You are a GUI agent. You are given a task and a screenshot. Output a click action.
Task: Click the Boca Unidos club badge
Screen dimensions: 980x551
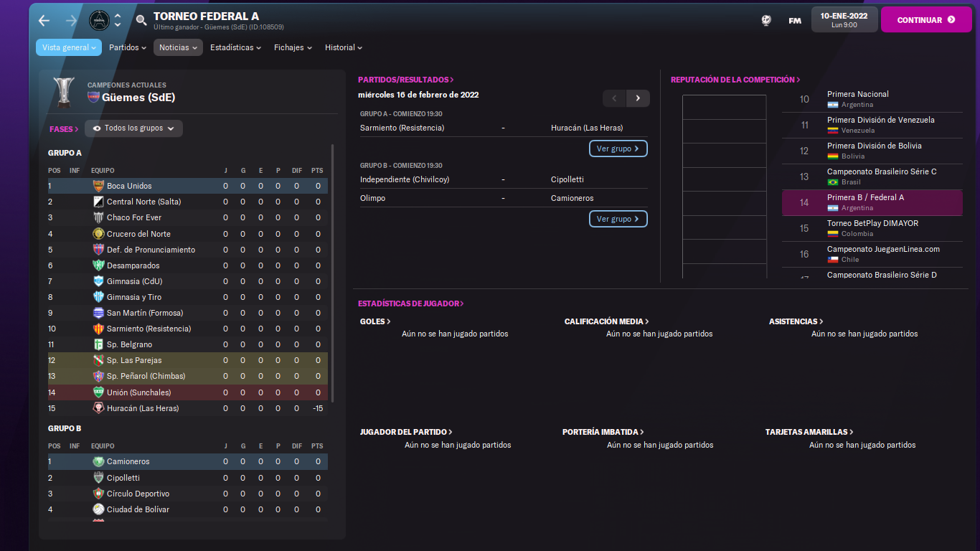98,186
